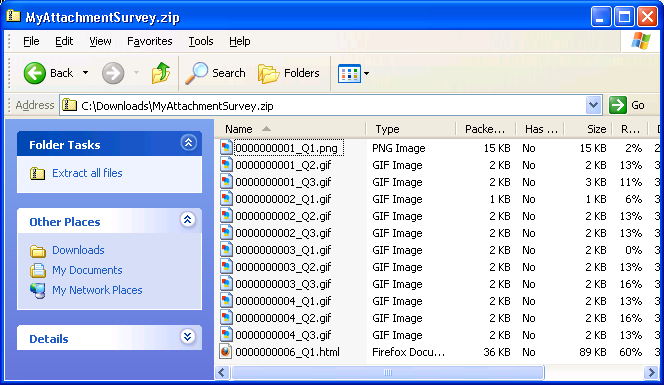Open the Help menu
Viewport: 664px width, 385px height.
(x=240, y=41)
